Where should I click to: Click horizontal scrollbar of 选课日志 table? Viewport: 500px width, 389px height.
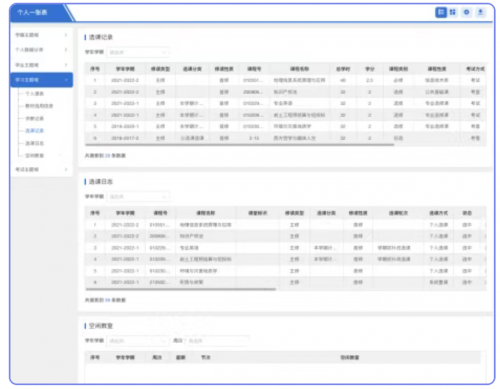tap(181, 289)
